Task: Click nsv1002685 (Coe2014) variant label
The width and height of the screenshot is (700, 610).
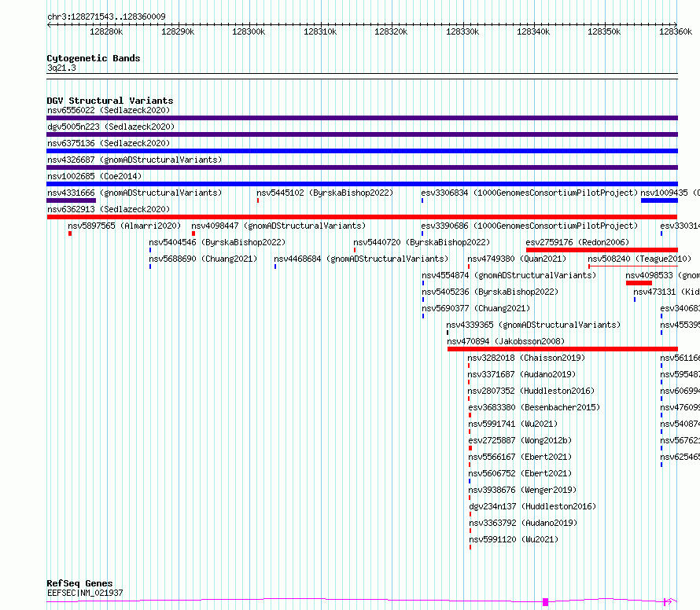Action: point(94,176)
